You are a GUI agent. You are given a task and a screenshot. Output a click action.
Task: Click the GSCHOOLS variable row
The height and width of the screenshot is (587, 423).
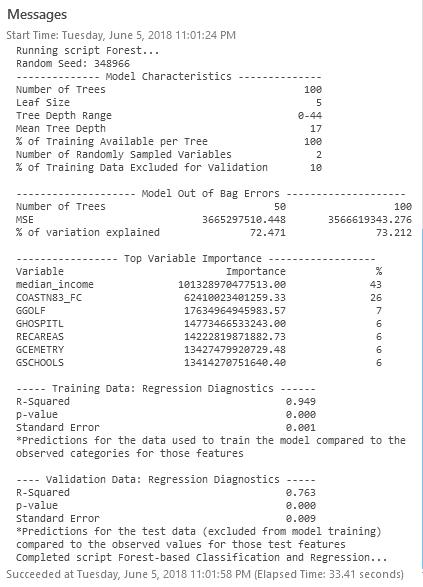click(x=199, y=362)
